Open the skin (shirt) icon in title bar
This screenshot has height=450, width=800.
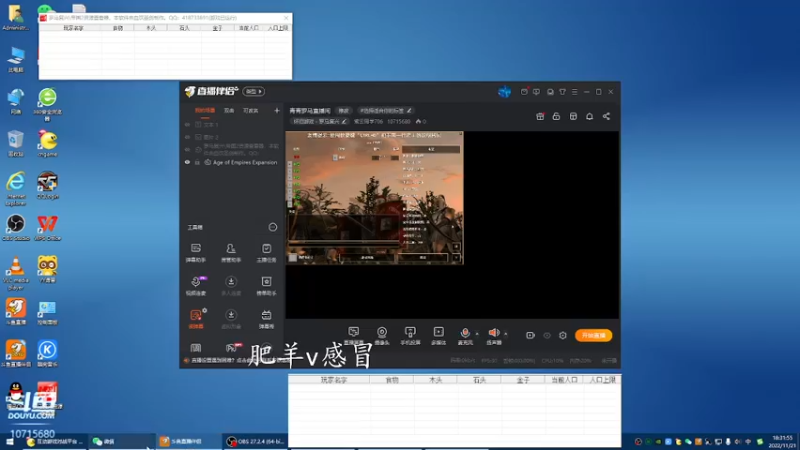(x=562, y=92)
